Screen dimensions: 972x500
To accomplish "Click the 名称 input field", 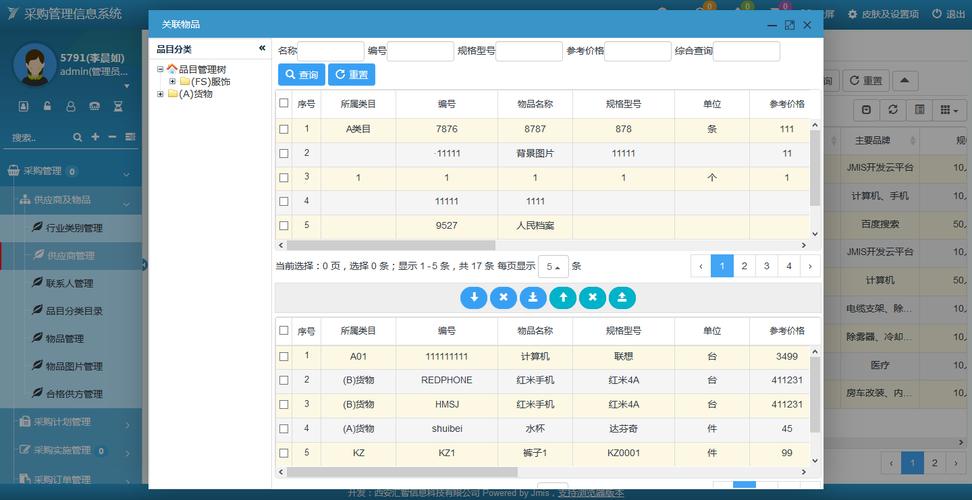I will click(331, 51).
